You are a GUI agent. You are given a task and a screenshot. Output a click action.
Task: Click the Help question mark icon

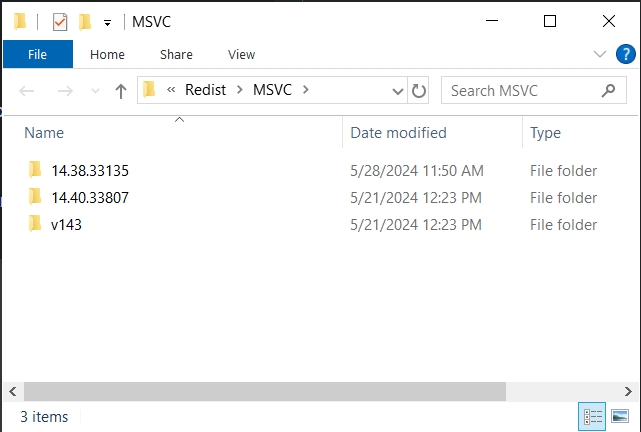point(627,55)
